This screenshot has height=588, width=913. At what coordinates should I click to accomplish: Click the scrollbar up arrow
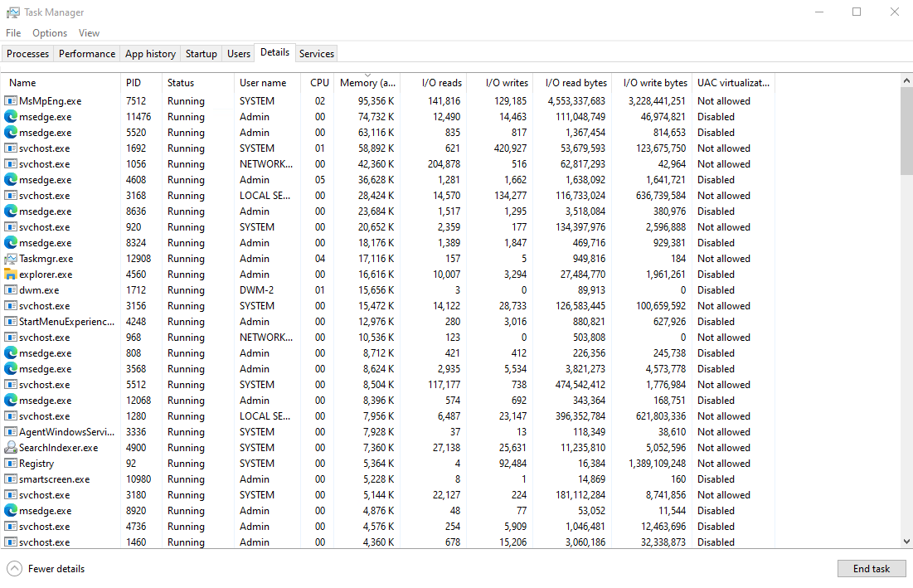pos(906,80)
